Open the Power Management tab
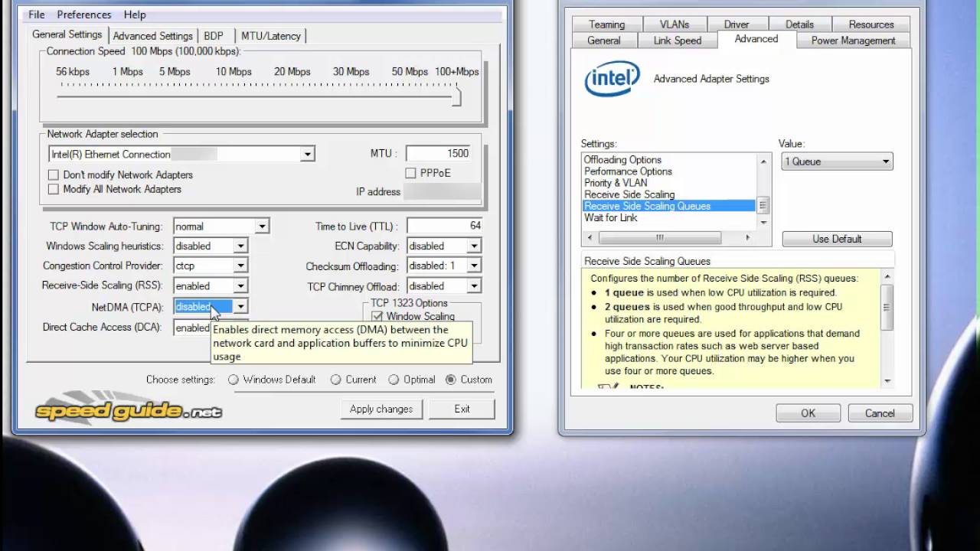This screenshot has height=551, width=980. [x=853, y=41]
